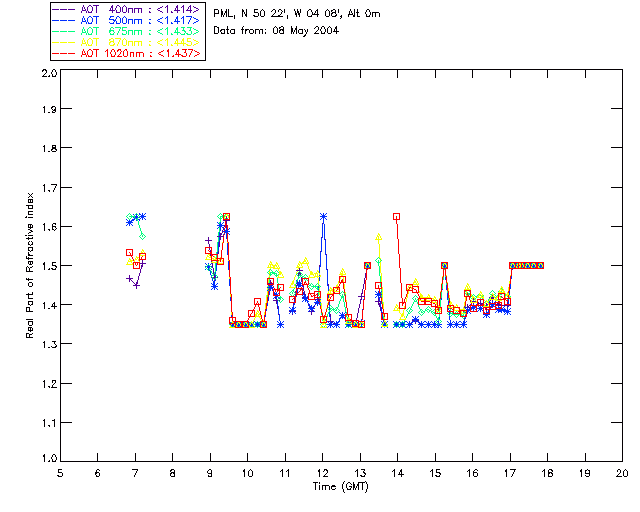
Task: Click the y-axis tick label 1.6
Action: pos(49,227)
